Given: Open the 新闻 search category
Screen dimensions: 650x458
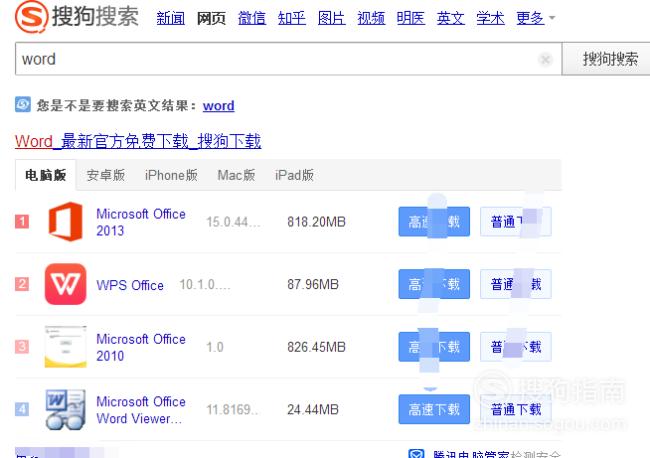Looking at the screenshot, I should (171, 18).
